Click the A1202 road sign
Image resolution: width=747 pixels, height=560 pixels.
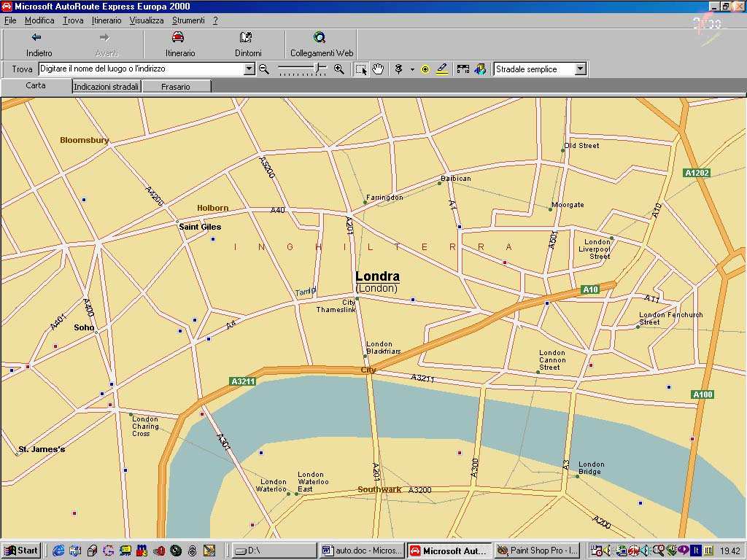point(697,173)
